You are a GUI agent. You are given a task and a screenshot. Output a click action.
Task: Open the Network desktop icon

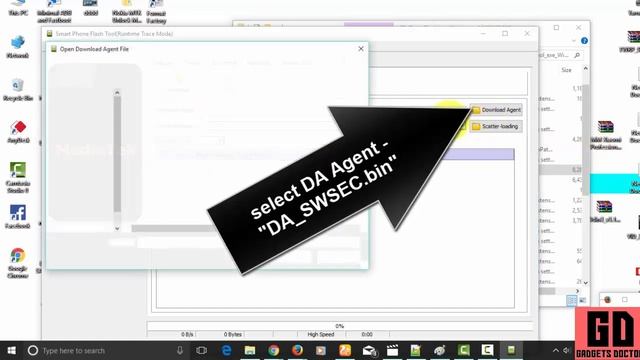point(18,47)
